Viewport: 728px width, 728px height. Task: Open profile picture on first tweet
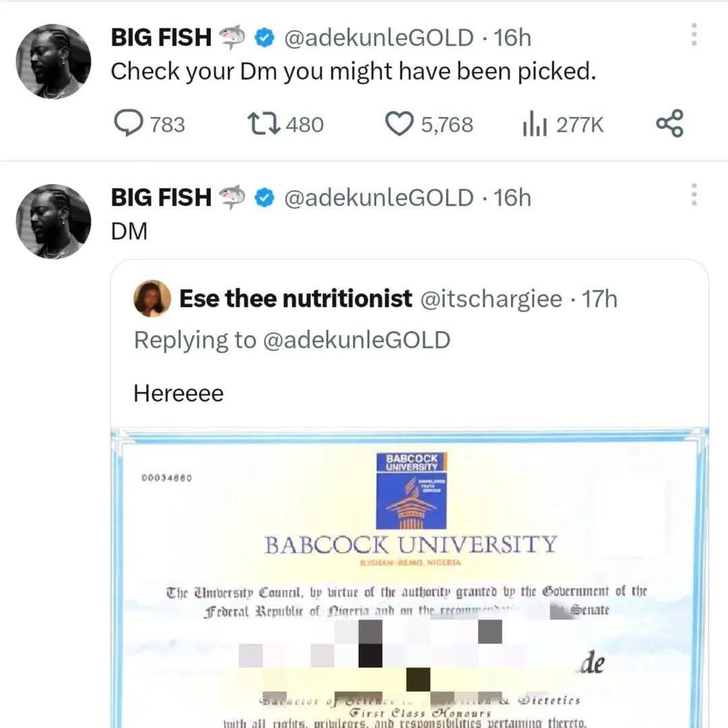click(53, 61)
